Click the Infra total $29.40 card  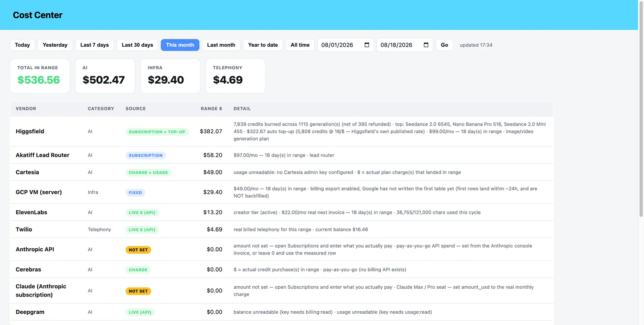click(170, 76)
